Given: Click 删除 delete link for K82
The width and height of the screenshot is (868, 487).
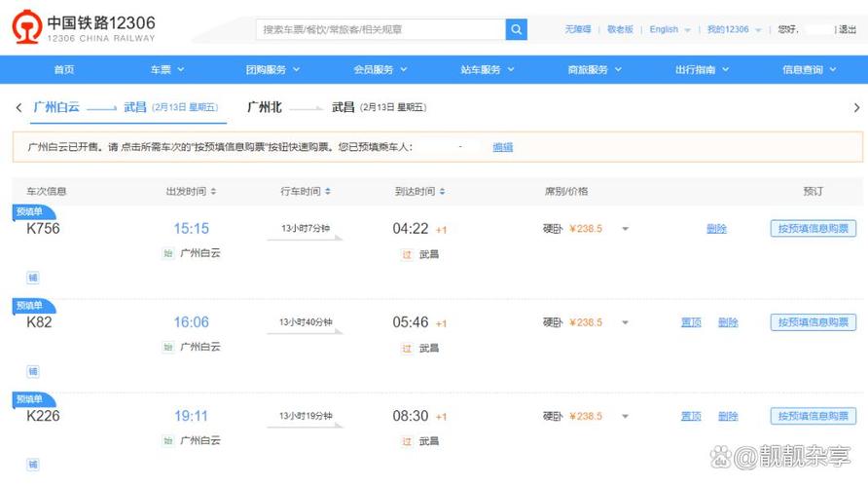Looking at the screenshot, I should (x=728, y=322).
